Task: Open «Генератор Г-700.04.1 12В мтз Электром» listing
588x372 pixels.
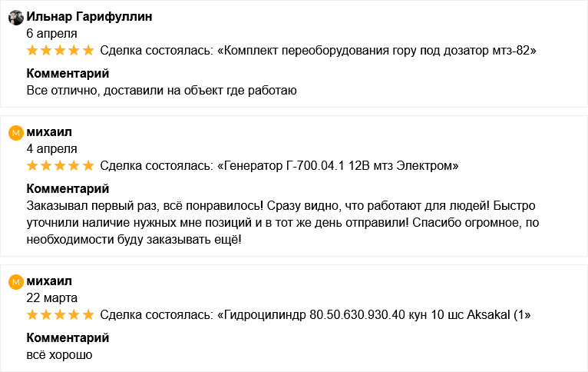Action: coord(338,165)
